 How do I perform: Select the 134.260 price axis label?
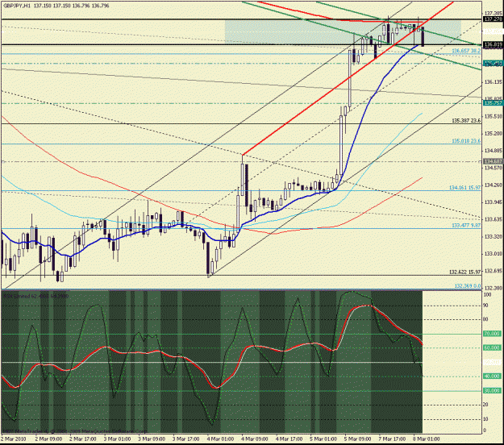[x=493, y=185]
